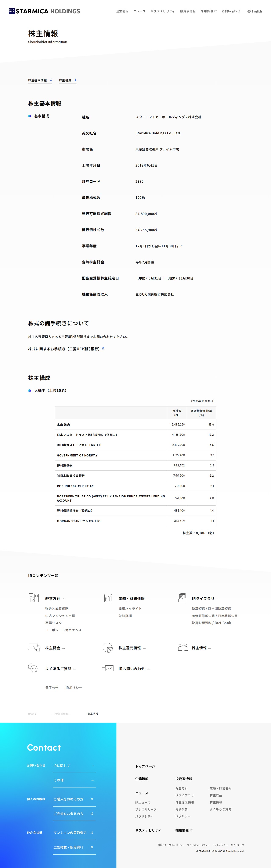Open 株式に関するお手続き(三菱UFJ信託銀行) link
Image resolution: width=271 pixels, height=868 pixels.
[66, 349]
